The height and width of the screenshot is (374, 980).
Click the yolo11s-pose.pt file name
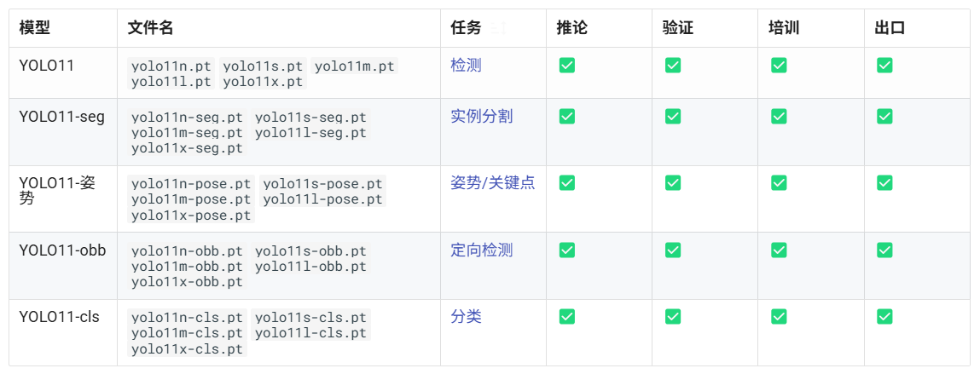pos(322,184)
